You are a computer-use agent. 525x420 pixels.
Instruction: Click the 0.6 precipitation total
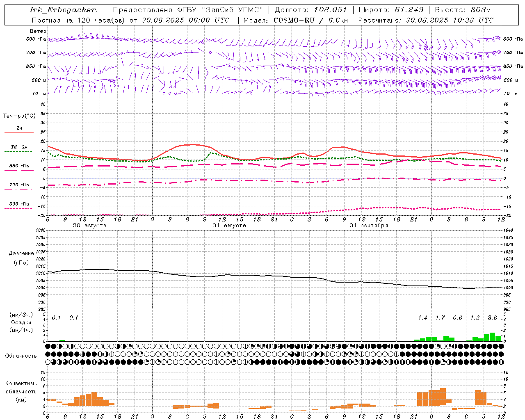pyautogui.click(x=457, y=318)
